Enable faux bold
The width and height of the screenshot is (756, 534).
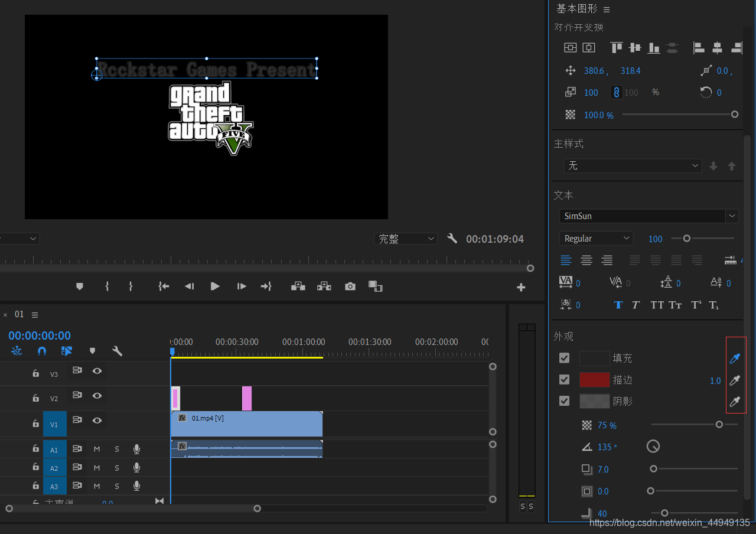618,305
